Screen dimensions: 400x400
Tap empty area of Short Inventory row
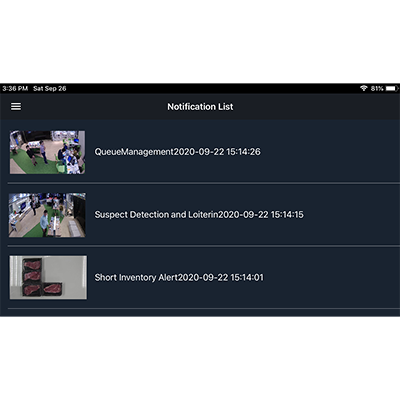click(332, 277)
